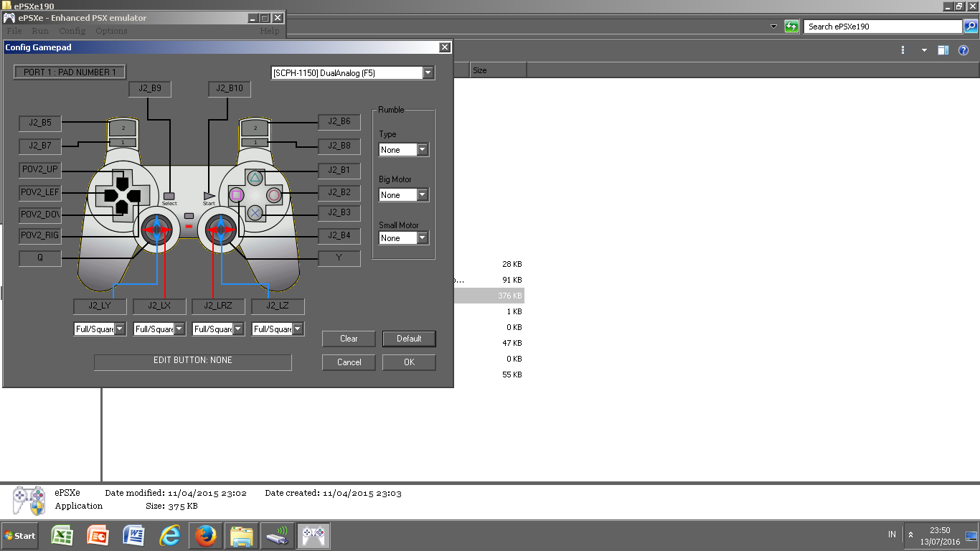Open the Options menu in ePSXe
Viewport: 980px width, 551px height.
pos(111,31)
